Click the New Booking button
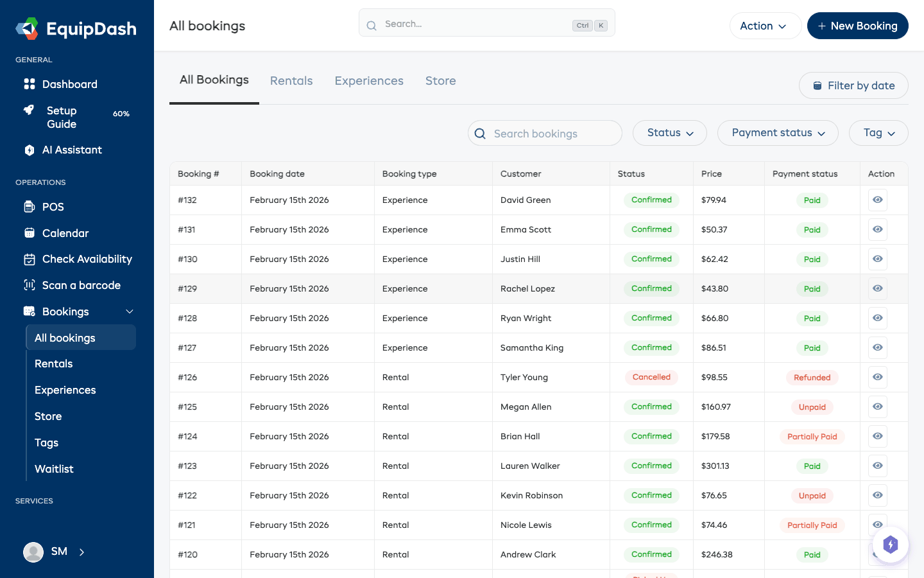Screen dimensions: 924x578 coord(858,26)
